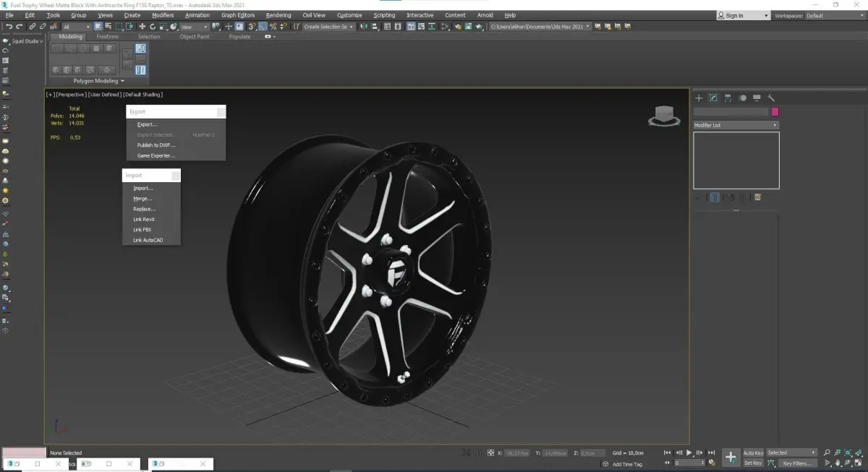Screen dimensions: 868x472
Task: Open the project folder path dropdown
Action: [x=540, y=27]
